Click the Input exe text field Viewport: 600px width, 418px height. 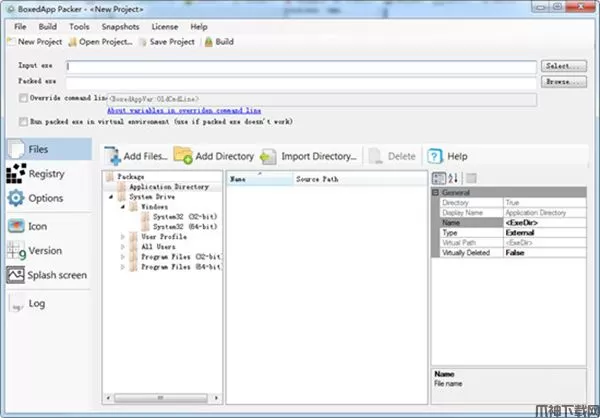[x=301, y=66]
